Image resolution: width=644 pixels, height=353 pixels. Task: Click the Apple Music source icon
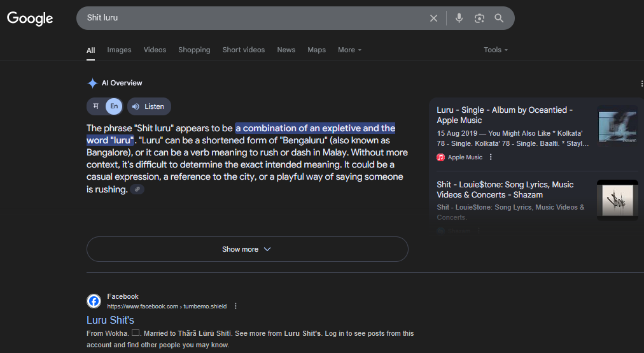[441, 157]
